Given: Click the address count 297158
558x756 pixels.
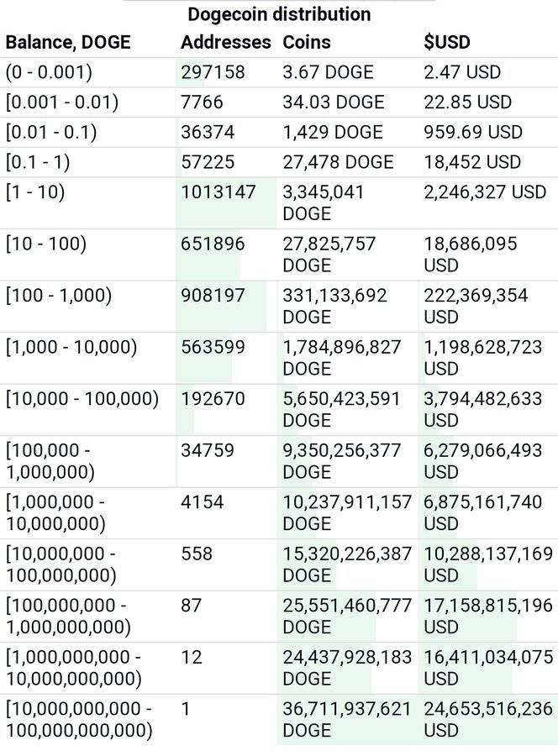Looking at the screenshot, I should (x=213, y=72).
